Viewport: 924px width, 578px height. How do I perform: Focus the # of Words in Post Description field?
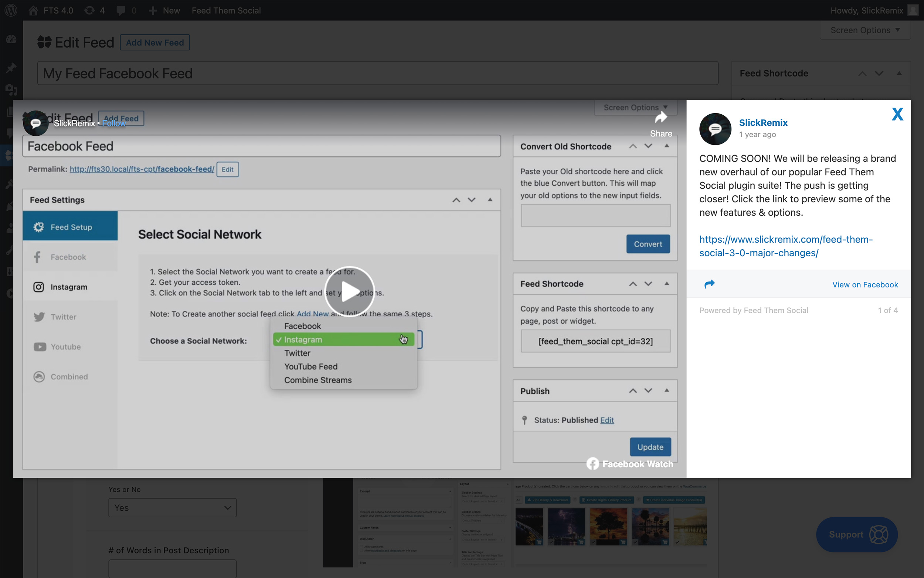click(172, 569)
